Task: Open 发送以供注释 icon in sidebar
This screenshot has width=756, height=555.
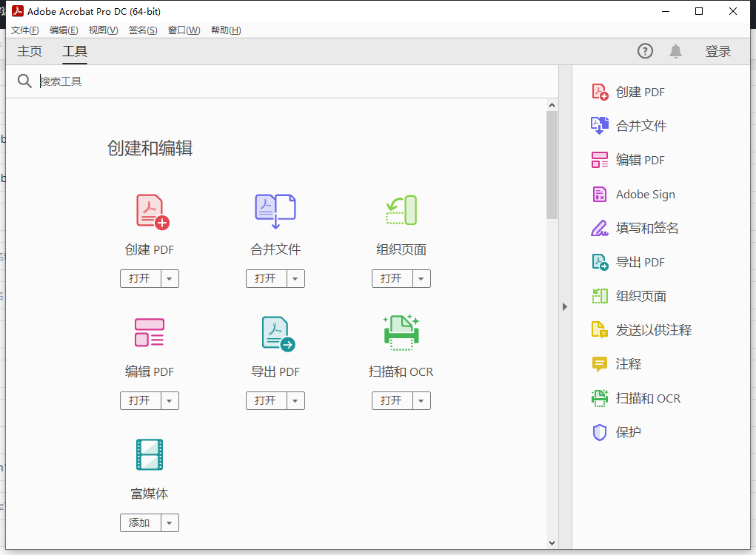Action: coord(600,330)
